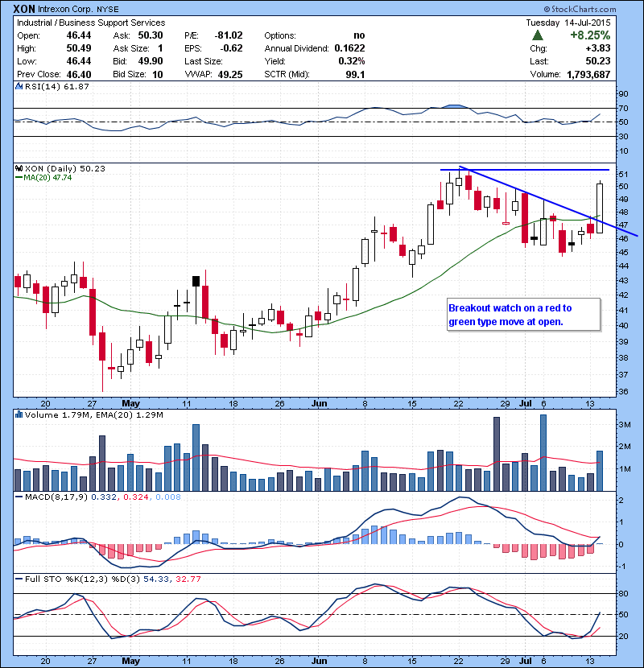This screenshot has height=668, width=644.
Task: Click the Chg value +3.83
Action: tap(598, 48)
